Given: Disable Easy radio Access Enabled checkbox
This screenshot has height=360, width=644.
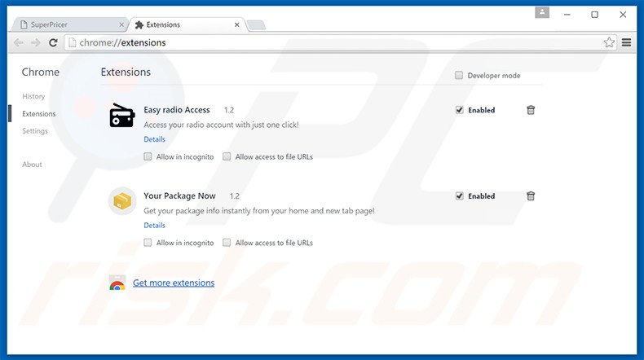Looking at the screenshot, I should tap(460, 110).
